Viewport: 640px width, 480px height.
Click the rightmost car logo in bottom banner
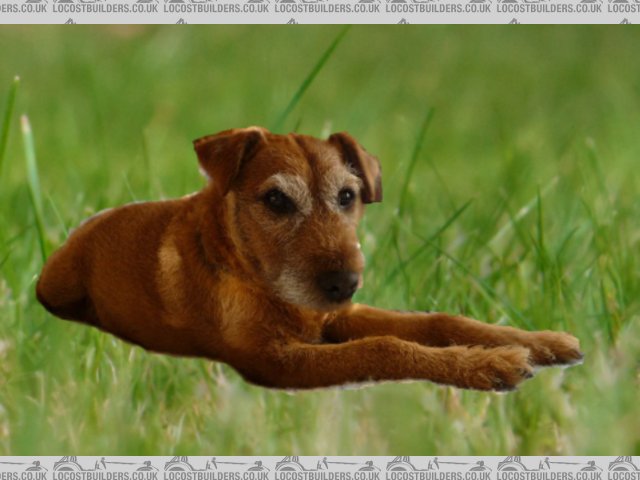point(622,464)
